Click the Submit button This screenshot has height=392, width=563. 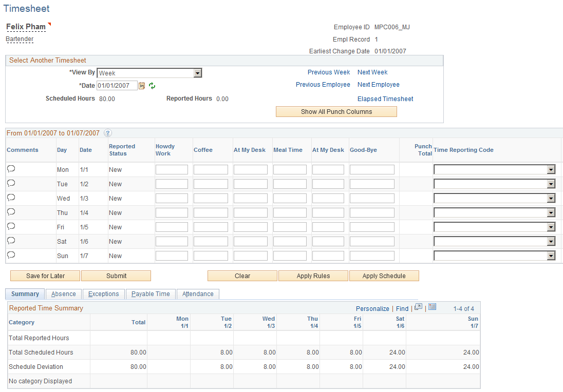(116, 276)
